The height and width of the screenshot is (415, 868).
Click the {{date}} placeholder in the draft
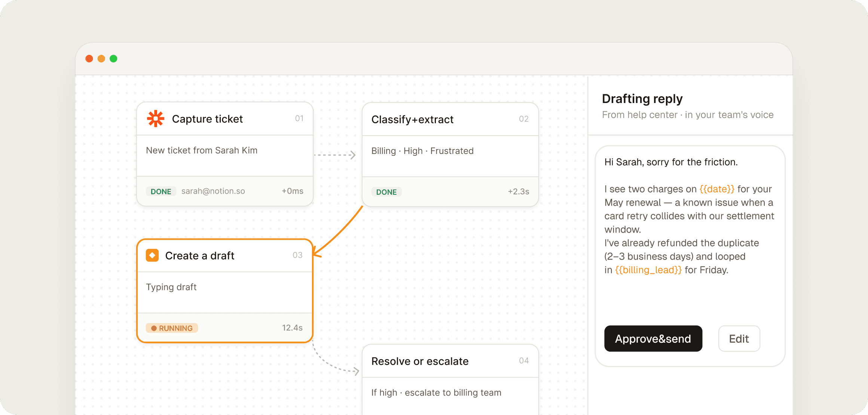pos(717,189)
